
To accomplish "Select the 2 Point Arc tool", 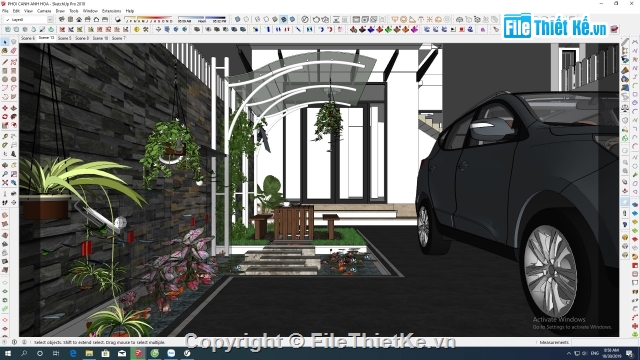I will [x=13, y=88].
